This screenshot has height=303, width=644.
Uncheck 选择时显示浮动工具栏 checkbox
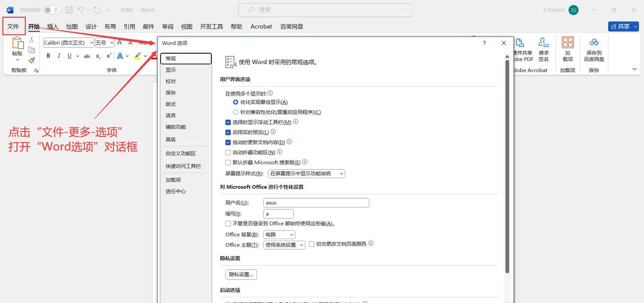[228, 122]
